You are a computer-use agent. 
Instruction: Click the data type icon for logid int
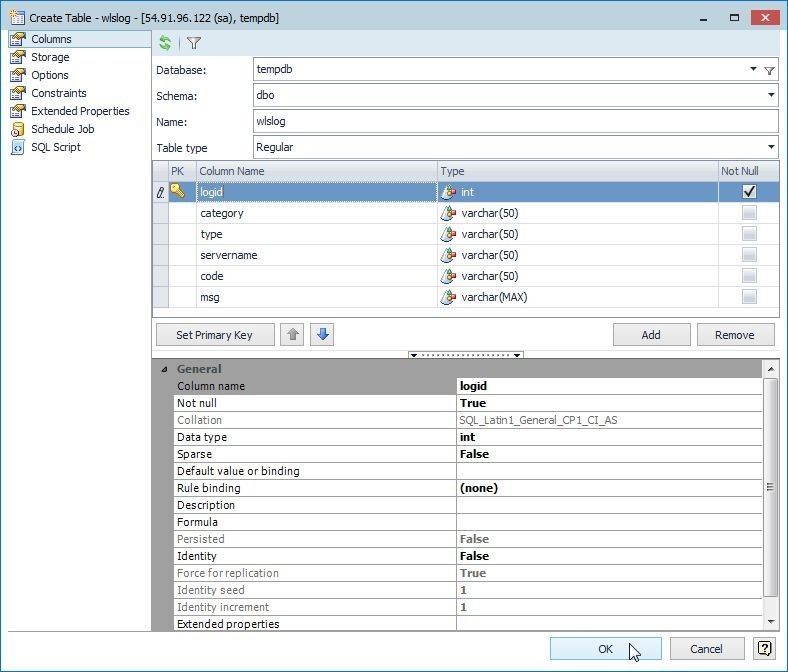click(448, 192)
